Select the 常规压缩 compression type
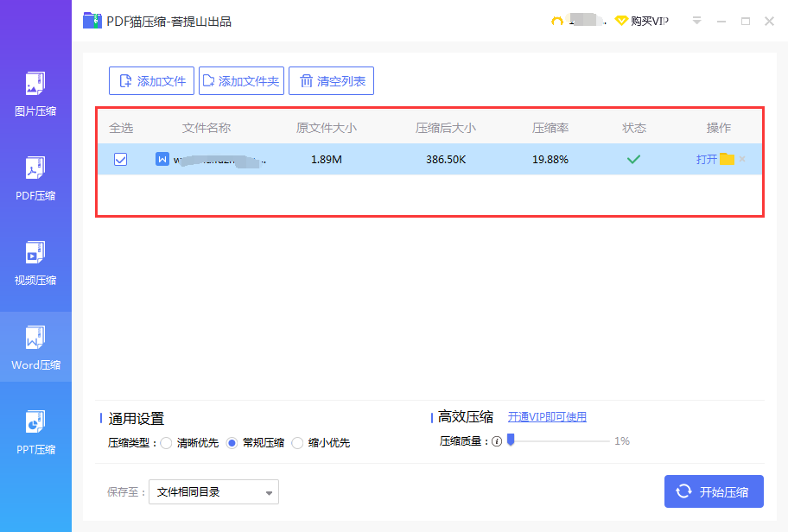Image resolution: width=788 pixels, height=532 pixels. point(232,443)
